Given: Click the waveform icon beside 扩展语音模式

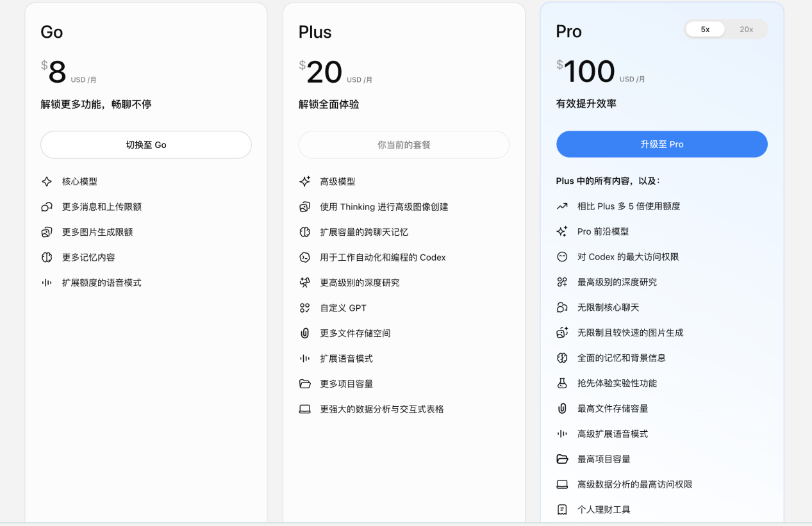Looking at the screenshot, I should point(305,359).
